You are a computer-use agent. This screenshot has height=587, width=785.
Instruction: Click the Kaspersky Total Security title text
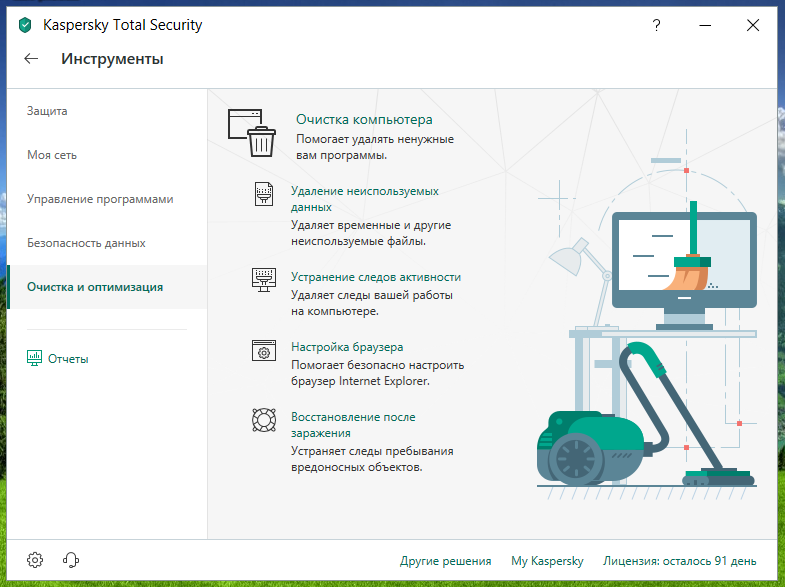[123, 25]
